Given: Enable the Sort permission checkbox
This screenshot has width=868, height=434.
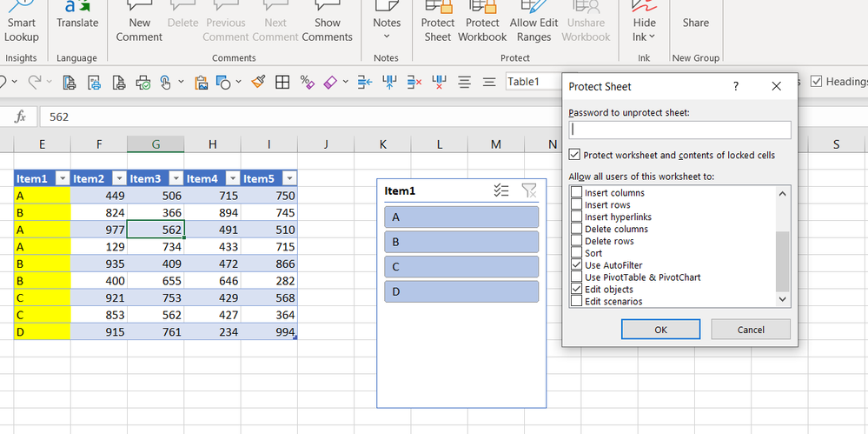Looking at the screenshot, I should (x=576, y=253).
